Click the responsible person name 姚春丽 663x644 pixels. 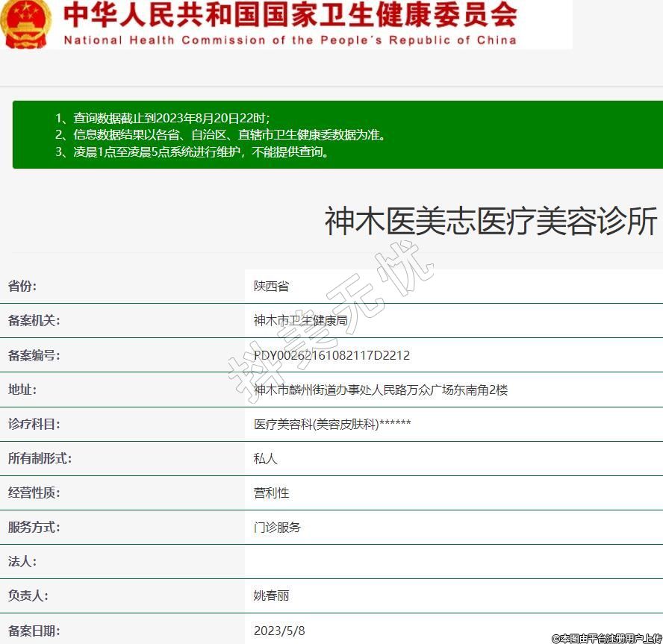pyautogui.click(x=271, y=595)
